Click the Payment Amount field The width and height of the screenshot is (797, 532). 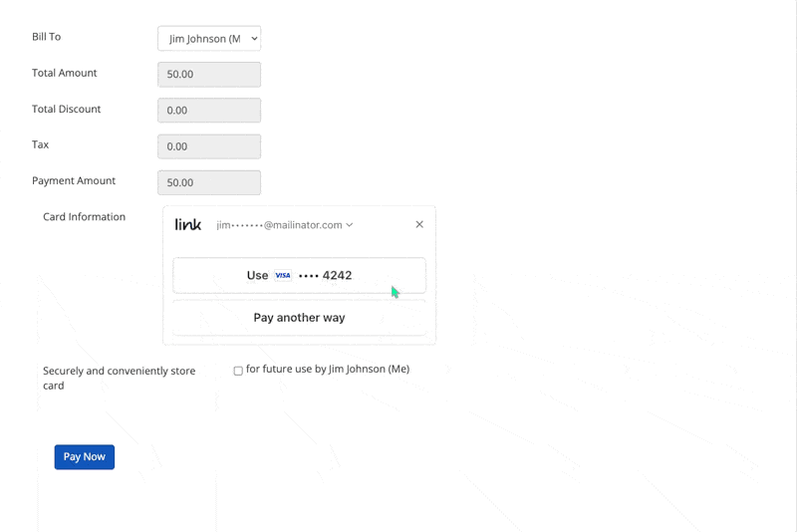tap(209, 182)
